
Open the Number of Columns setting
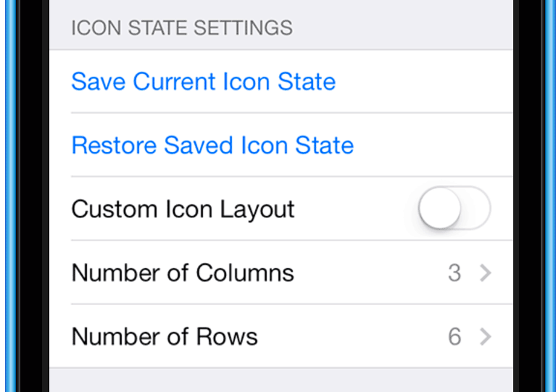pyautogui.click(x=183, y=272)
